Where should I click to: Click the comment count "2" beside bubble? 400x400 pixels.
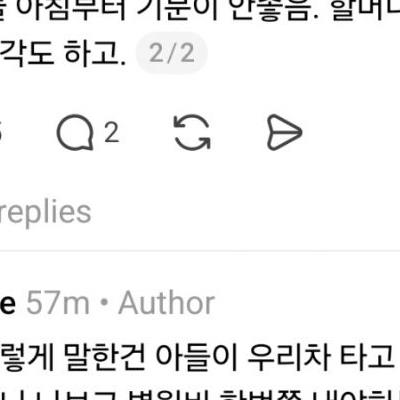tap(112, 132)
